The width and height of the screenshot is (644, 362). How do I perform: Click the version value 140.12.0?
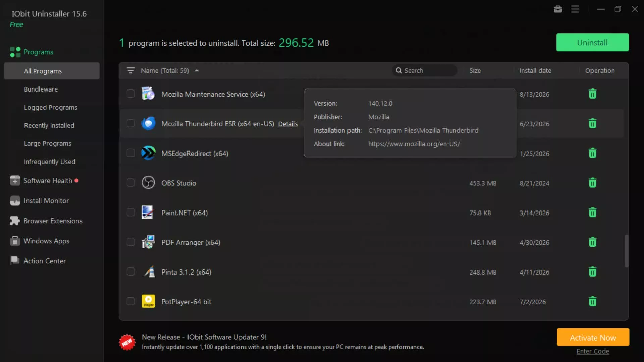click(380, 103)
